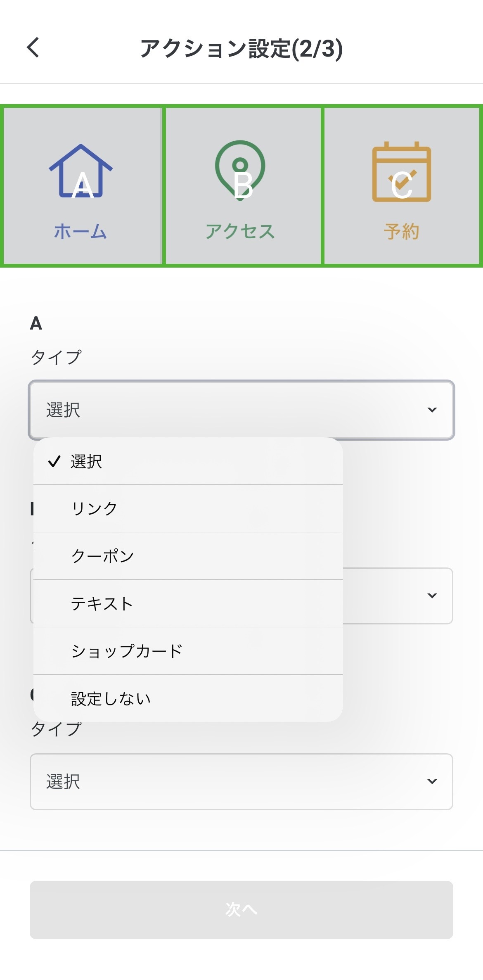This screenshot has height=980, width=483.
Task: Tap the アクション設定(2/3) page title
Action: 241,48
